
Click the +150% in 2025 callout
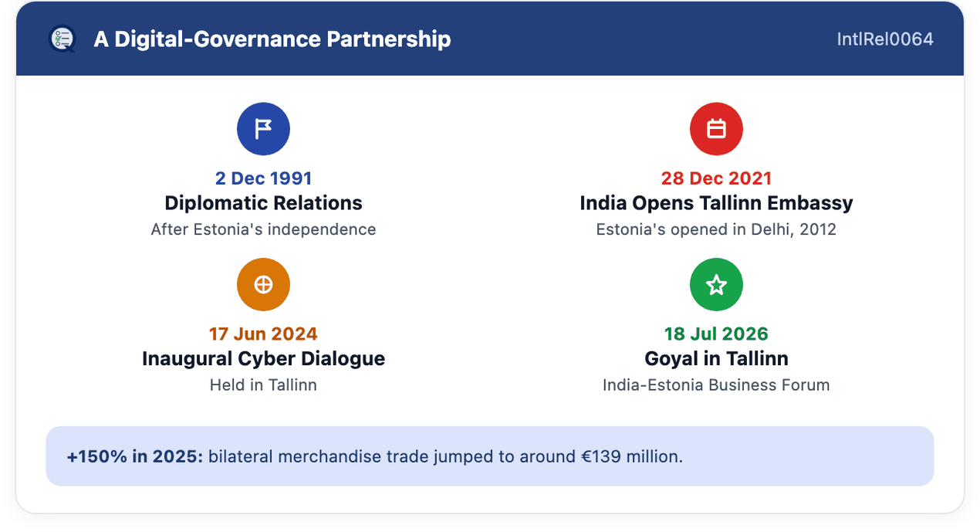coord(490,456)
